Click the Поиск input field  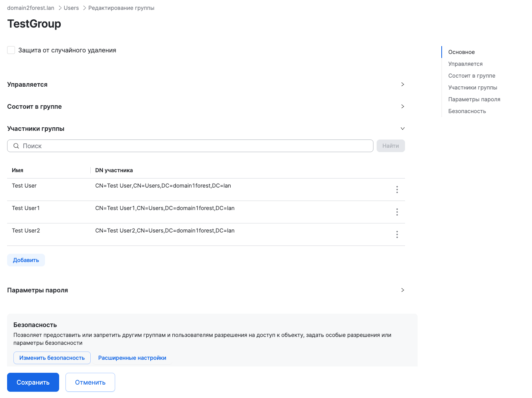[193, 146]
